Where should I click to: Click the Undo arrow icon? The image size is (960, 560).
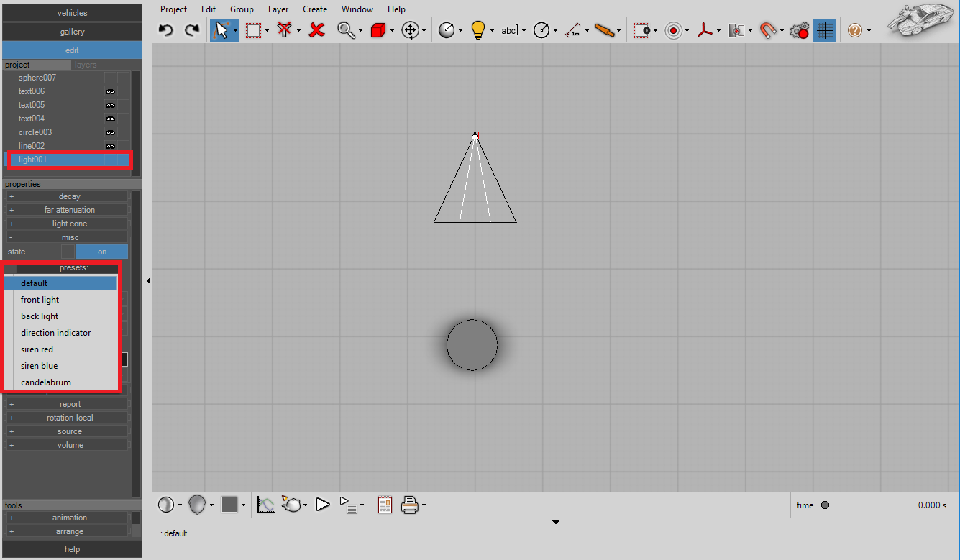click(x=166, y=30)
